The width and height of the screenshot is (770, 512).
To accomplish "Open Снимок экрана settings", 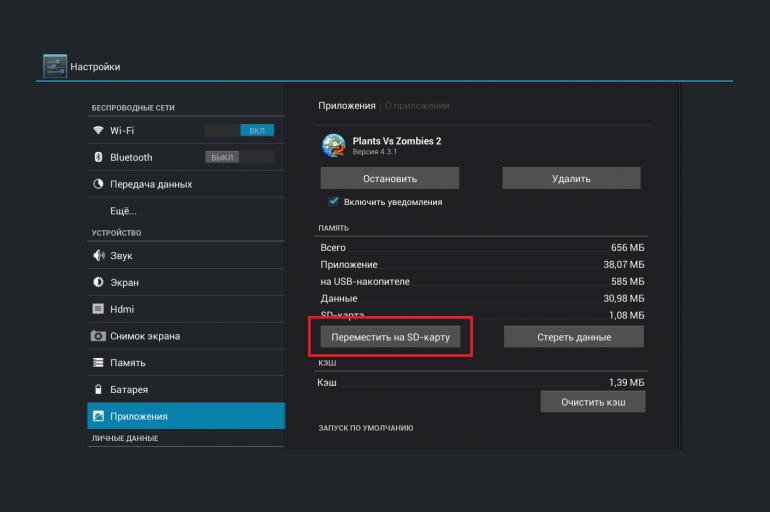I will pyautogui.click(x=186, y=336).
